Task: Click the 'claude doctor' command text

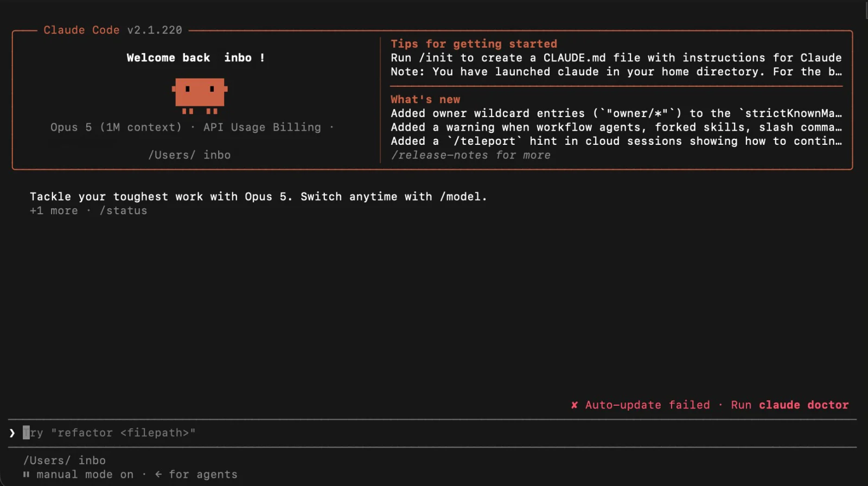Action: [x=803, y=405]
